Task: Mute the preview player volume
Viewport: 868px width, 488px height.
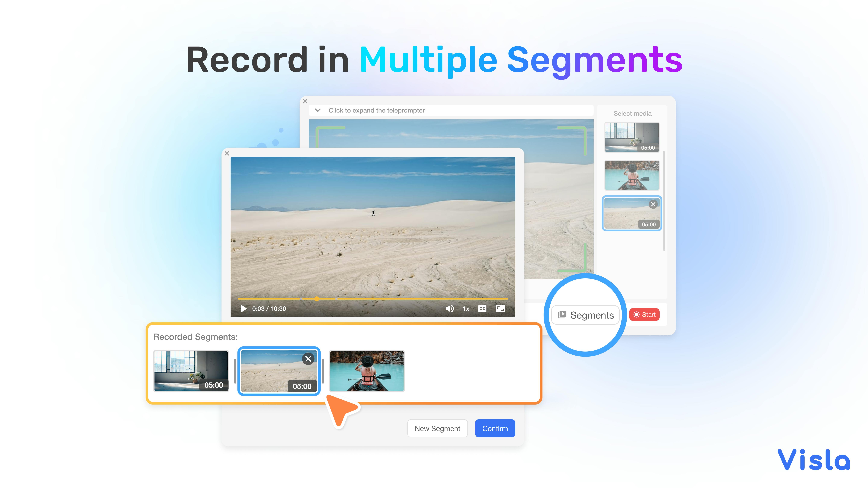Action: pyautogui.click(x=450, y=309)
